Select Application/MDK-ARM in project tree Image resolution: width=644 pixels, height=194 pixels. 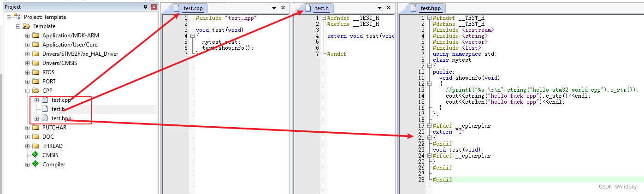click(x=71, y=35)
